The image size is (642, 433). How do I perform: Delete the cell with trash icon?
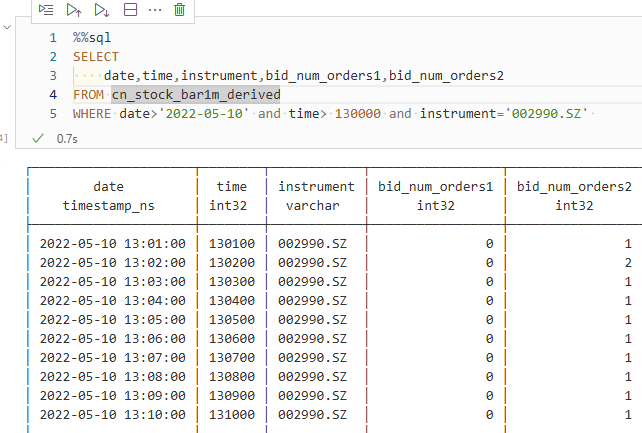180,10
